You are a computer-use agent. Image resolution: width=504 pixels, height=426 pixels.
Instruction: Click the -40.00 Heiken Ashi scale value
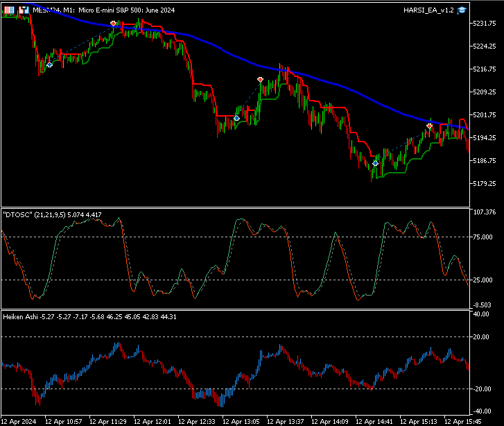tap(481, 411)
